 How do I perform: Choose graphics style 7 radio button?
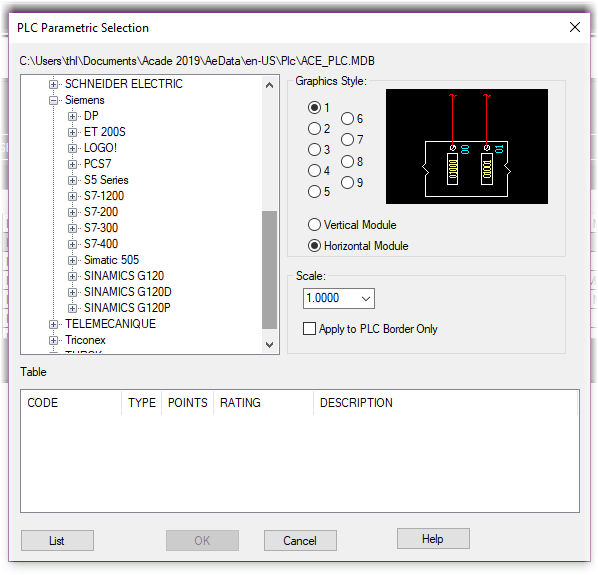coord(347,140)
